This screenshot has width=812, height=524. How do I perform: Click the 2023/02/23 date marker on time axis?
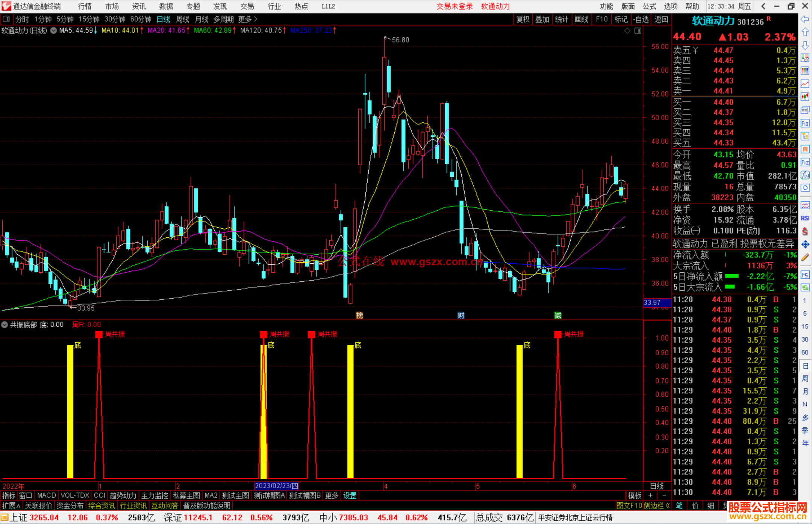[x=276, y=486]
